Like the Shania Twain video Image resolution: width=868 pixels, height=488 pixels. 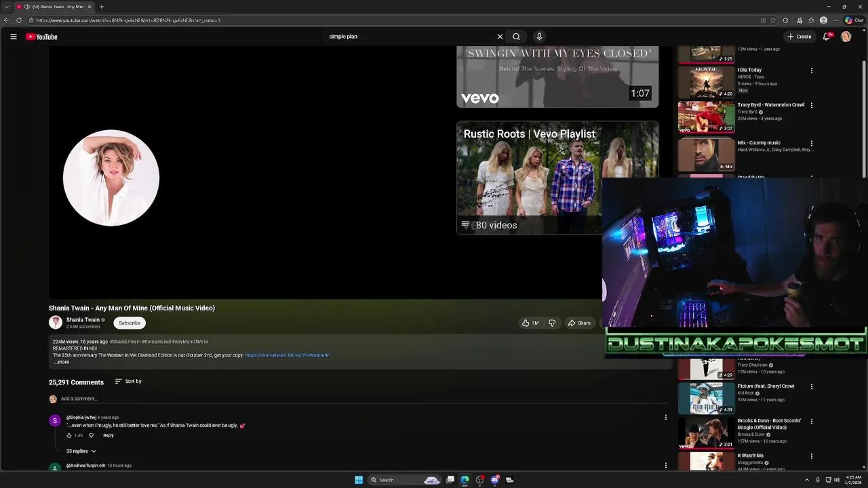530,323
